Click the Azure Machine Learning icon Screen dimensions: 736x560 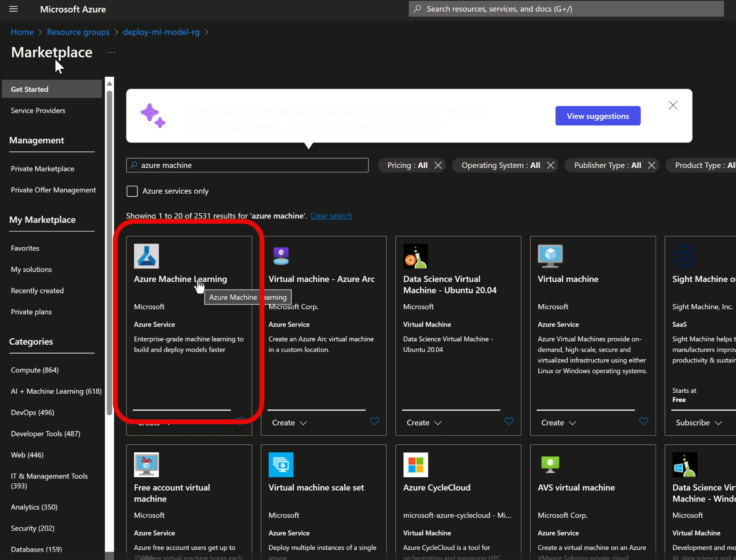[146, 256]
